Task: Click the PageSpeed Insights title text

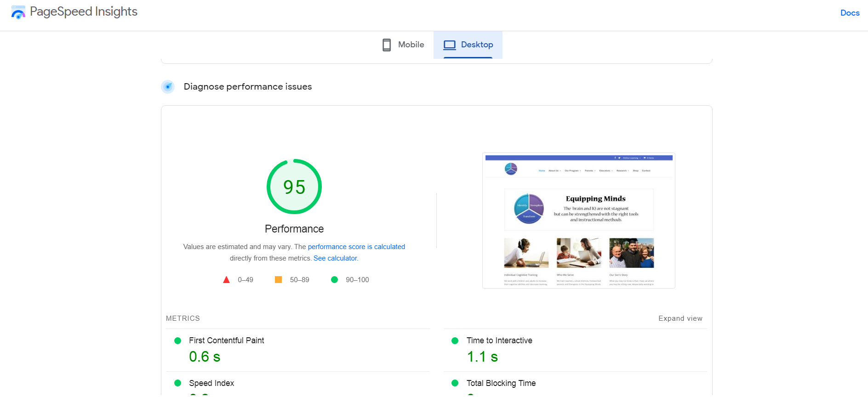Action: tap(84, 11)
